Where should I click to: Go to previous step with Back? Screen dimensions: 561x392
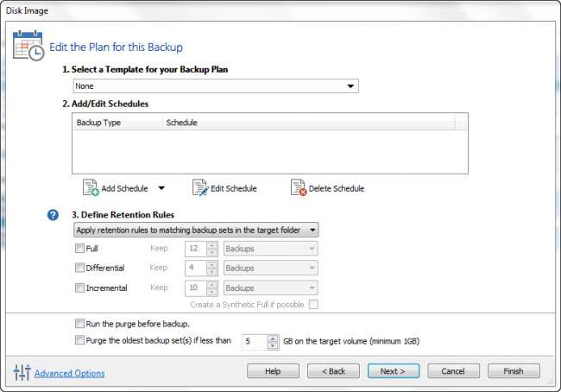(333, 371)
